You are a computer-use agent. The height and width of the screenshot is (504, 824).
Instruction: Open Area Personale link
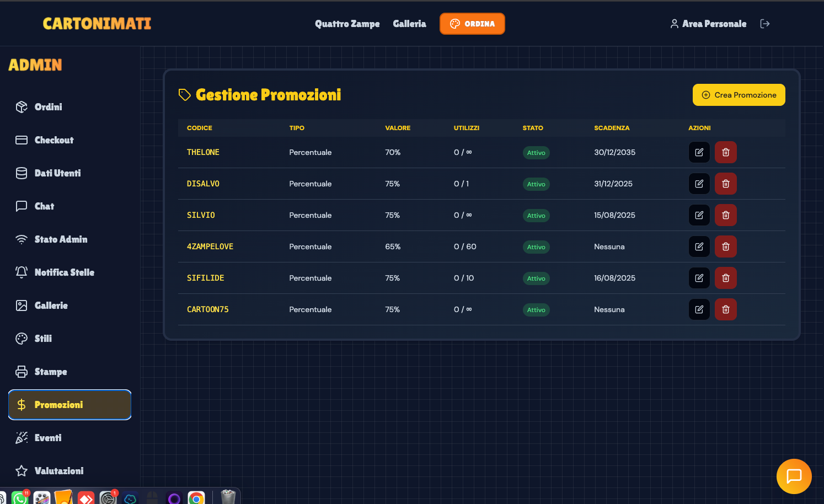click(708, 24)
